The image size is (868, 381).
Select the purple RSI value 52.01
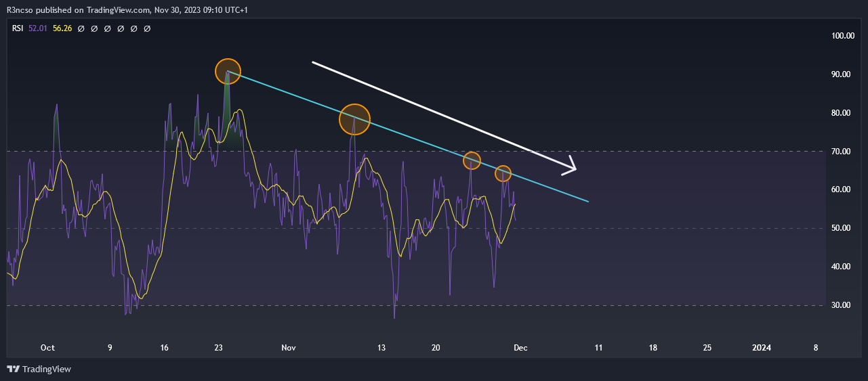(39, 28)
